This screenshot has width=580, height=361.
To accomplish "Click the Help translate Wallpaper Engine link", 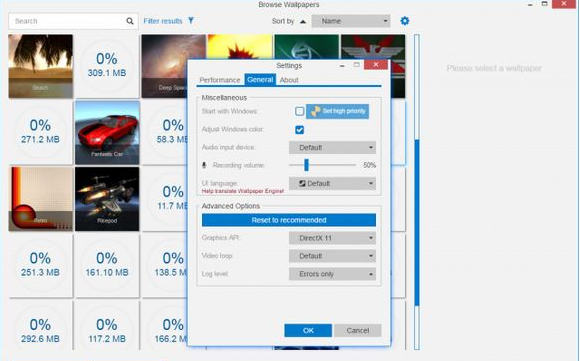I will click(243, 191).
